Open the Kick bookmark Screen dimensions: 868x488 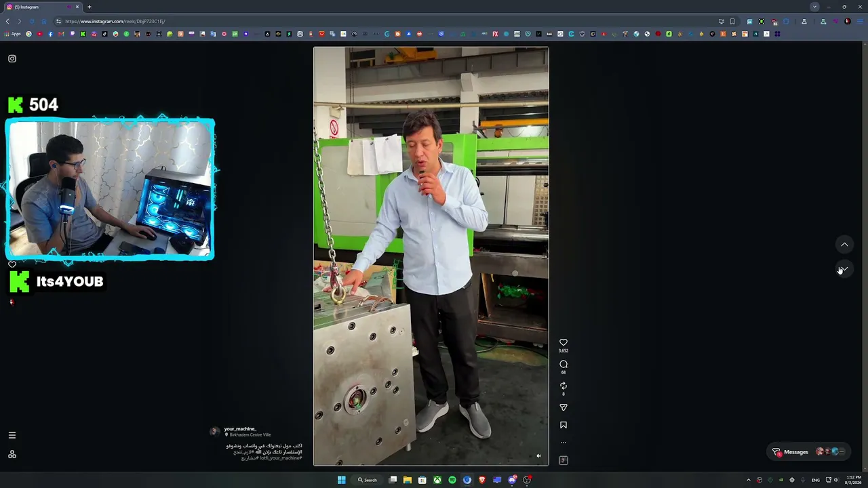point(83,34)
